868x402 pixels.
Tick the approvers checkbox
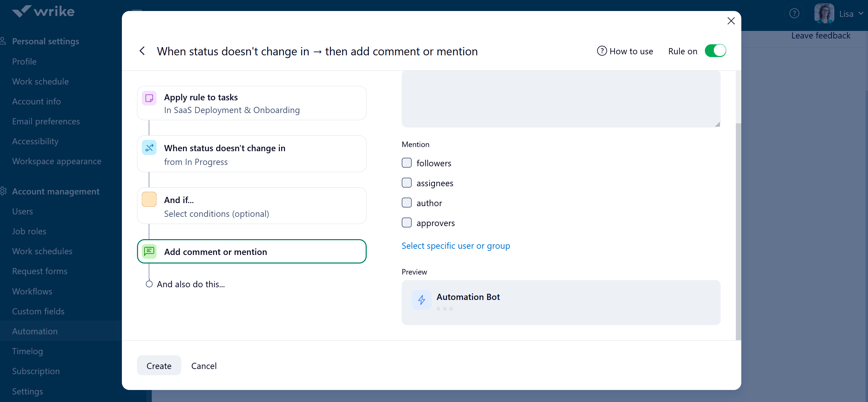point(407,223)
